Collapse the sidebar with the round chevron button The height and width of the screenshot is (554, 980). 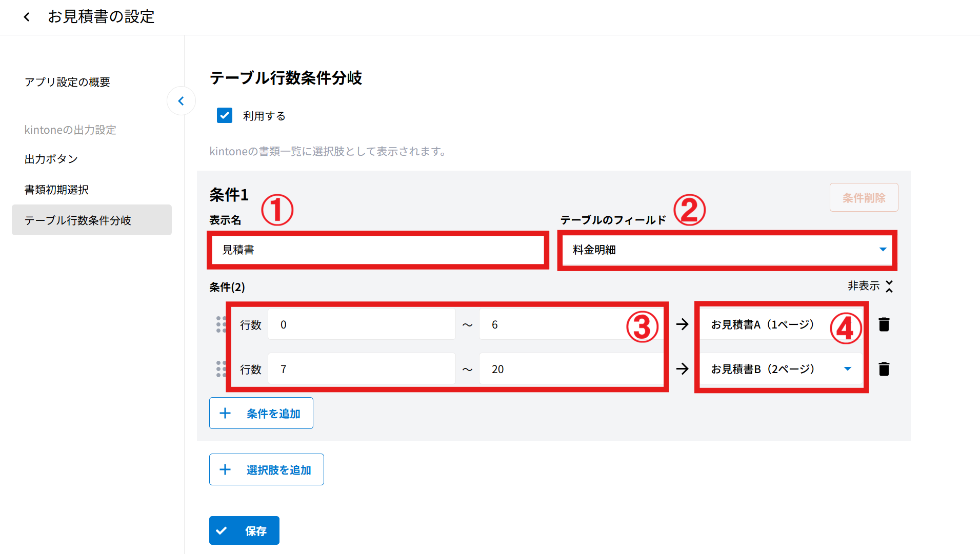click(181, 101)
